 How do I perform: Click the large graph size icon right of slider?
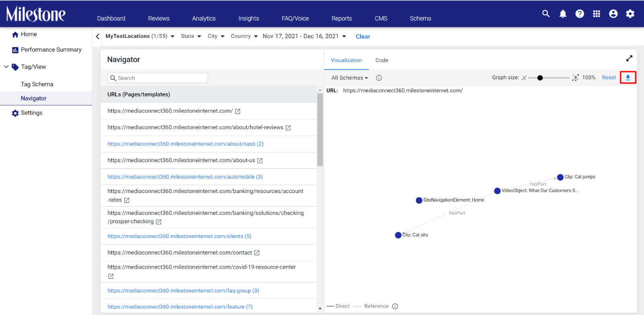coord(576,78)
